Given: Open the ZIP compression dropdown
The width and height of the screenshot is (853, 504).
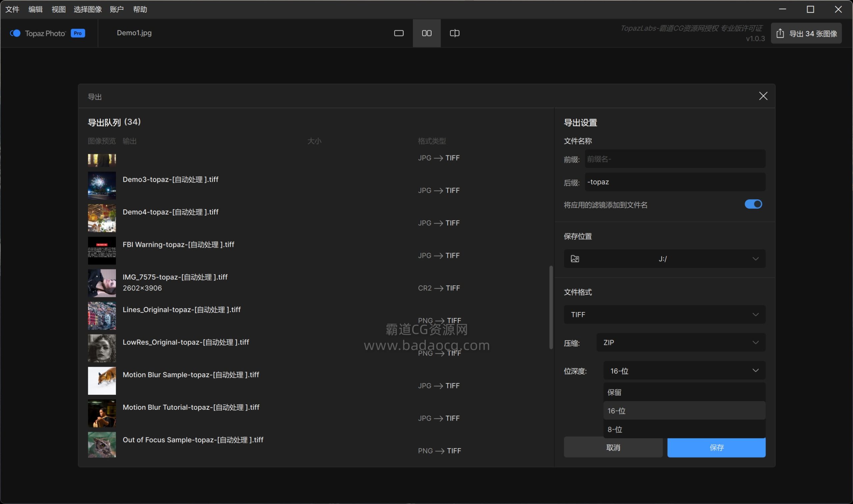Looking at the screenshot, I should tap(680, 342).
